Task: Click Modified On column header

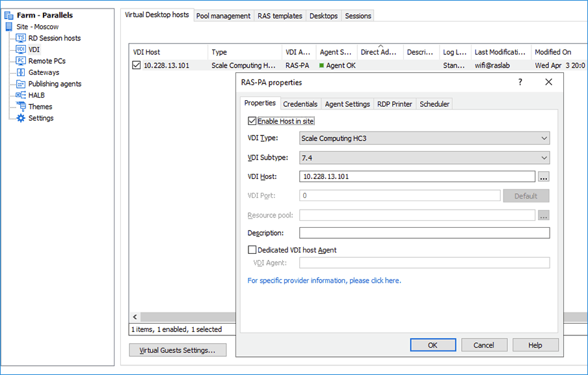Action: (x=559, y=52)
